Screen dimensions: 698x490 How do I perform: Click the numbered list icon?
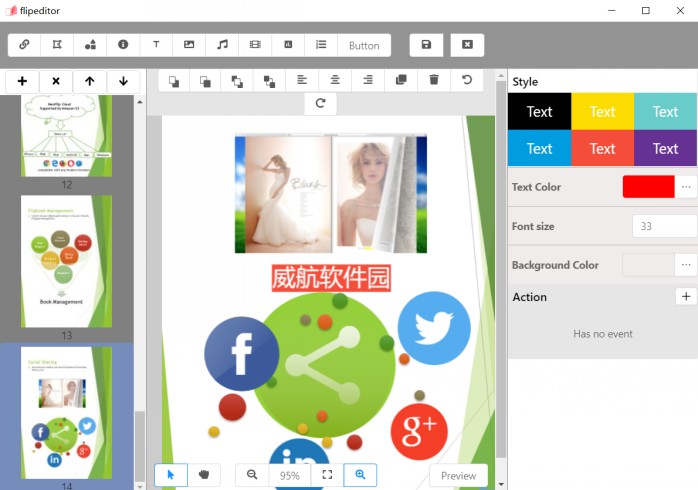tap(321, 45)
